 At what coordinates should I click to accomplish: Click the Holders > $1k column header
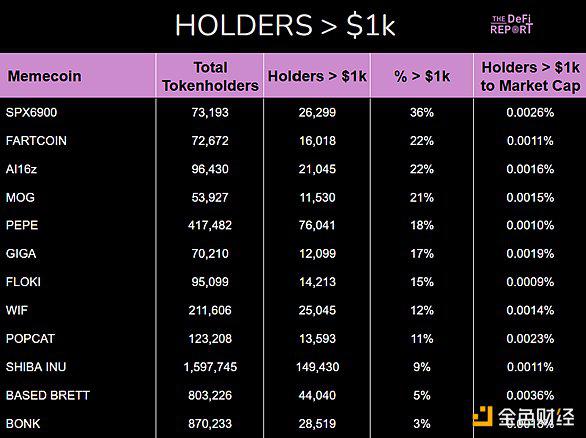pyautogui.click(x=317, y=76)
